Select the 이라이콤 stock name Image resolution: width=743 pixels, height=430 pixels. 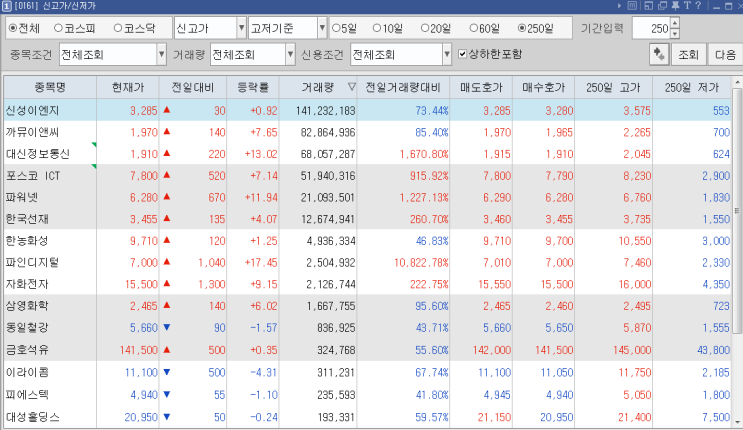(27, 372)
